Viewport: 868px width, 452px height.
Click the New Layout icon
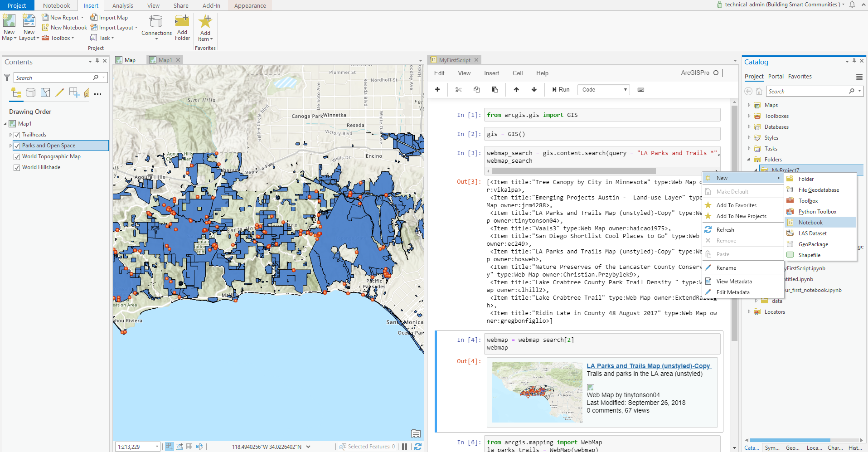coord(29,21)
